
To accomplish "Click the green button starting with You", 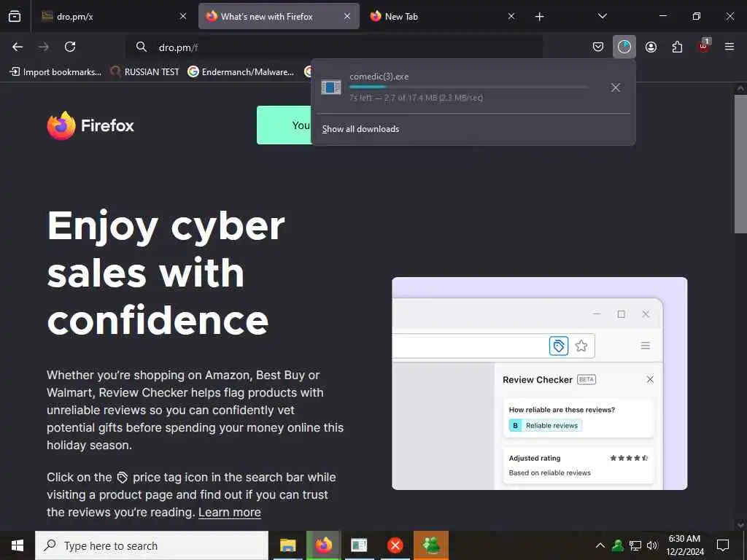I will point(284,125).
